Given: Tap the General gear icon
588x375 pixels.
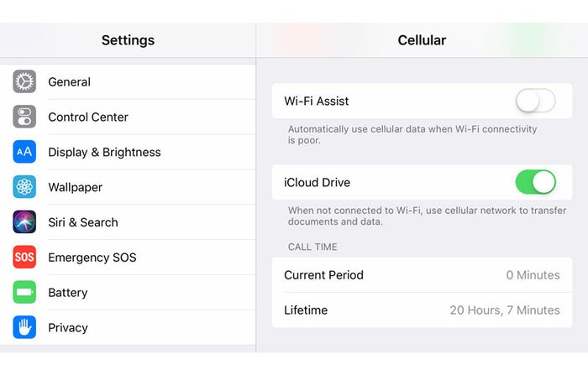Looking at the screenshot, I should [24, 81].
